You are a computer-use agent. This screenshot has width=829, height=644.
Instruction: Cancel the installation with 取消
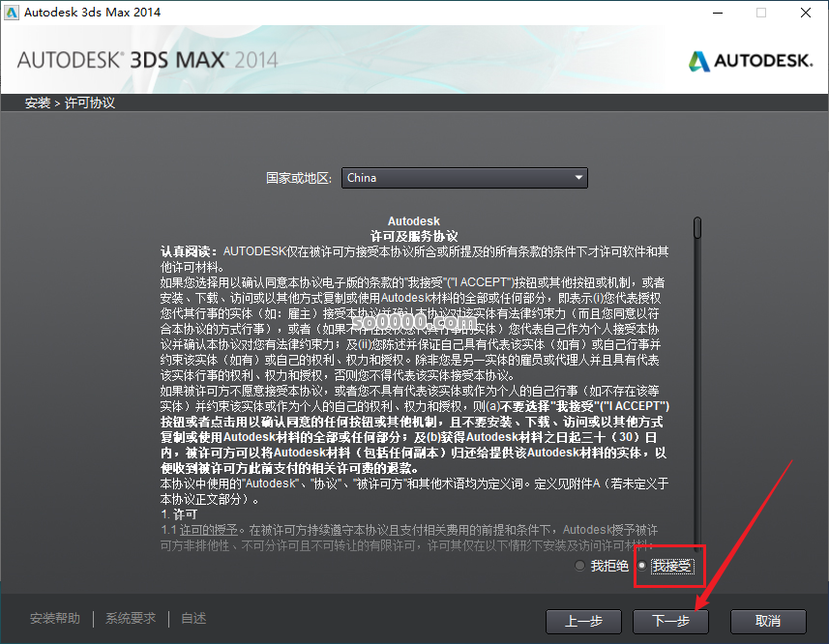[768, 622]
